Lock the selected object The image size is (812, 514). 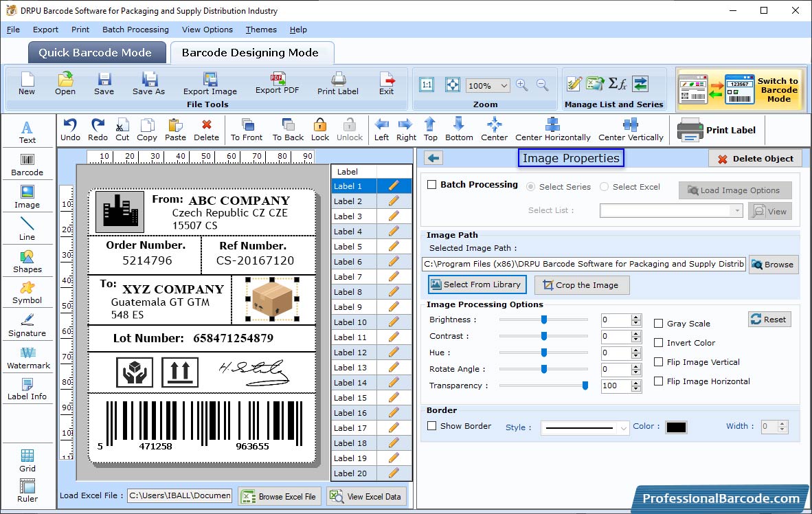[320, 130]
